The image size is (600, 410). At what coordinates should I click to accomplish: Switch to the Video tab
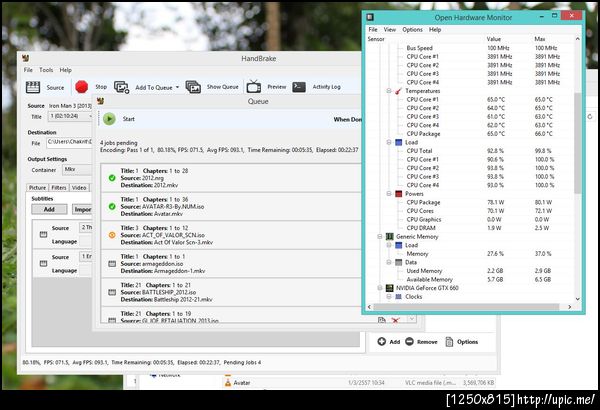click(x=79, y=188)
